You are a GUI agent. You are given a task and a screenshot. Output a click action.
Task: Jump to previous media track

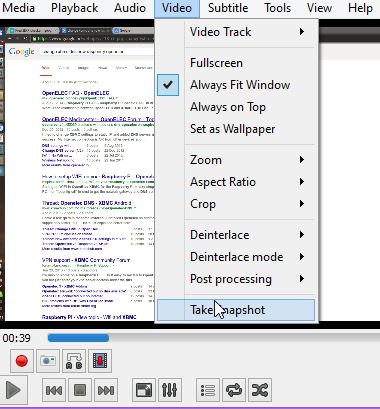point(54,390)
